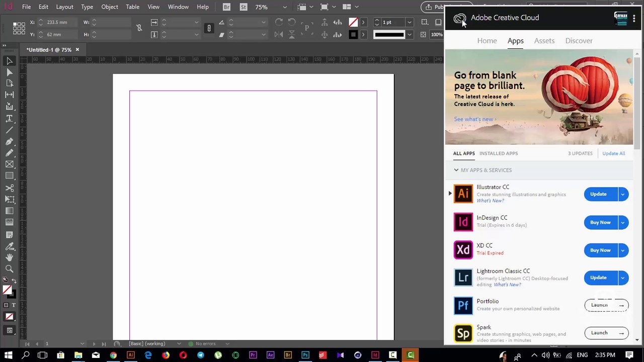Expand Illustrator CC Update options arrow
Image resolution: width=644 pixels, height=362 pixels.
tap(622, 194)
